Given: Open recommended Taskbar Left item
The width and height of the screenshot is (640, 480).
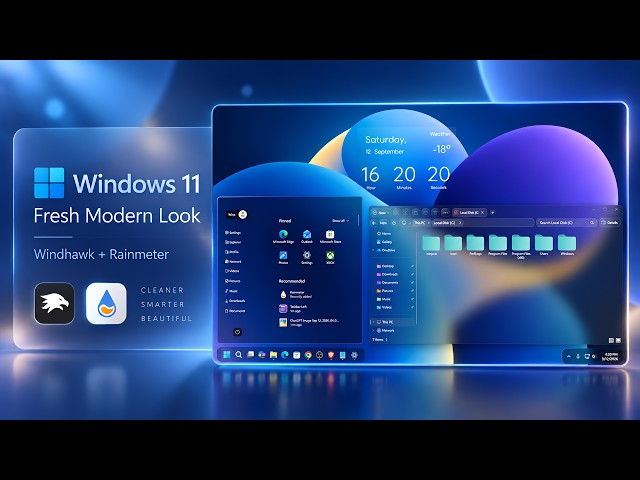Looking at the screenshot, I should click(293, 309).
